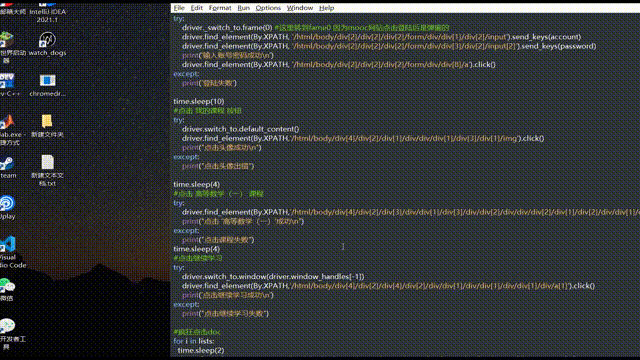Click the first time.sleep(4) line
This screenshot has width=640, height=360.
point(196,184)
